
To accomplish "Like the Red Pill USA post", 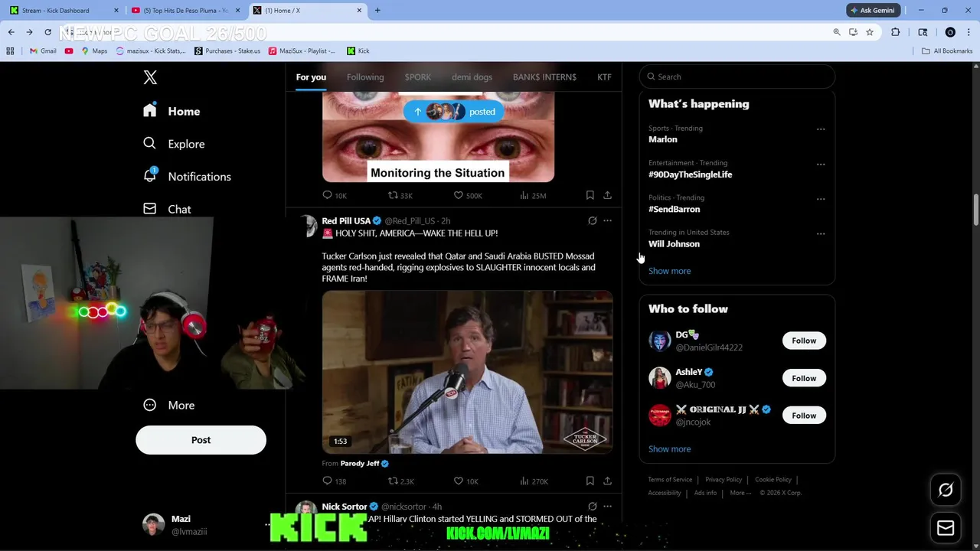I will (x=466, y=481).
